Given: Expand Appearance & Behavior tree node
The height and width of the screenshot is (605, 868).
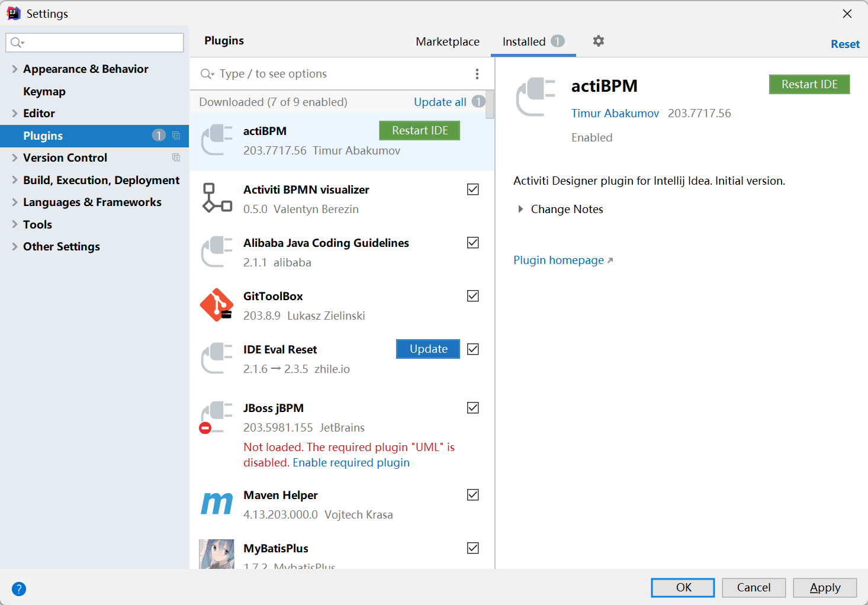Looking at the screenshot, I should 15,69.
